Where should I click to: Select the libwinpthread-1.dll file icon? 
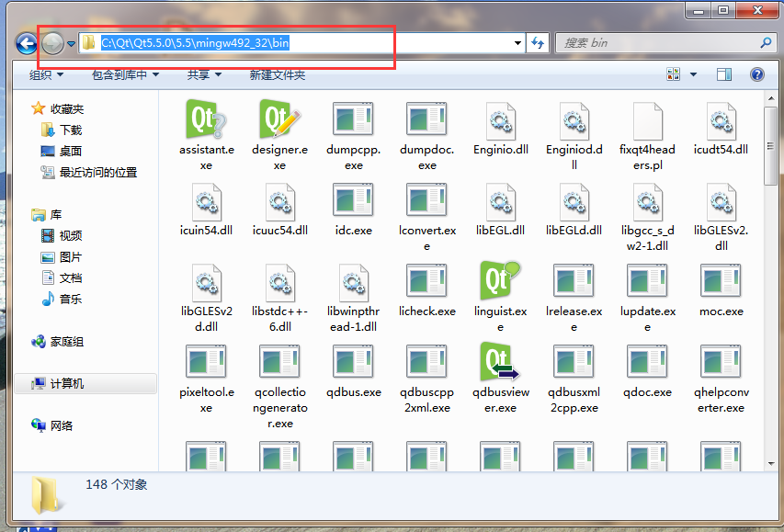pyautogui.click(x=353, y=283)
